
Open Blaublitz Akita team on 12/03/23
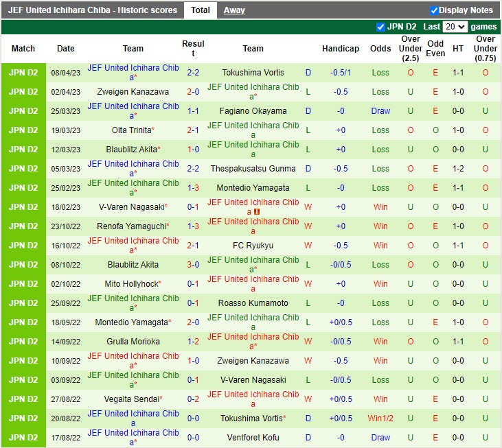coord(133,150)
